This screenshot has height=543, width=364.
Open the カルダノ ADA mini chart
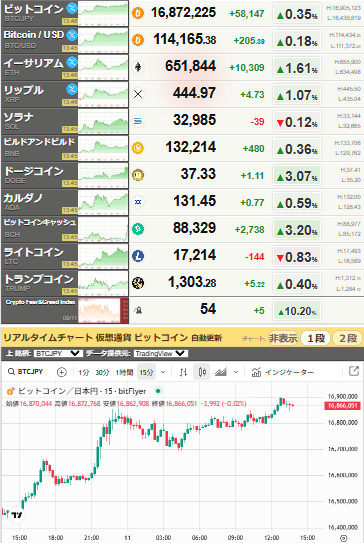click(x=103, y=202)
